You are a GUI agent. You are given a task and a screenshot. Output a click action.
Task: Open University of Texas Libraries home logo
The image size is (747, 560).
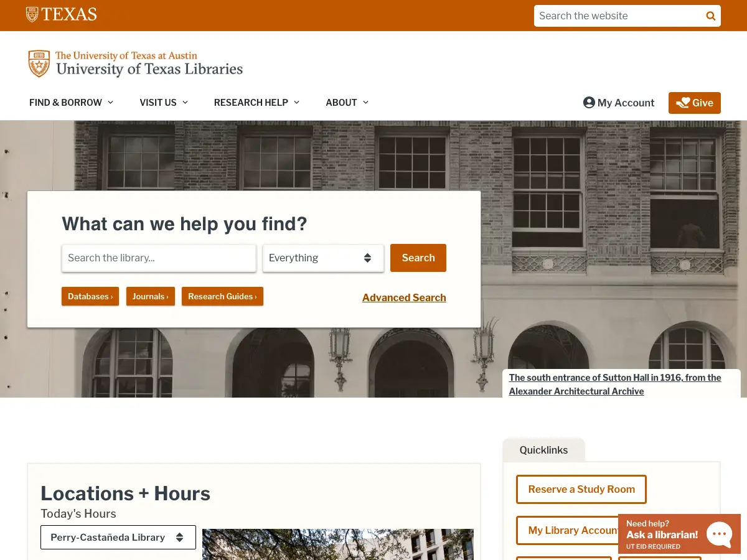click(136, 63)
